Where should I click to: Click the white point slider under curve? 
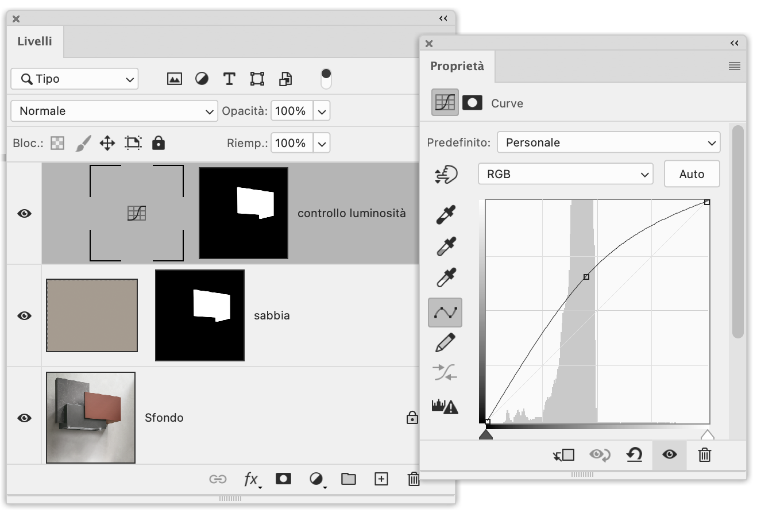click(x=707, y=435)
